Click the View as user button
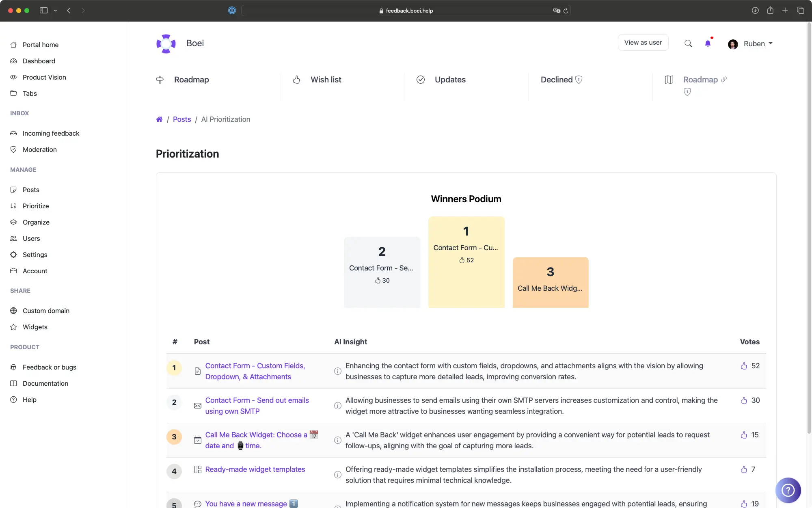Image resolution: width=812 pixels, height=508 pixels. click(643, 42)
